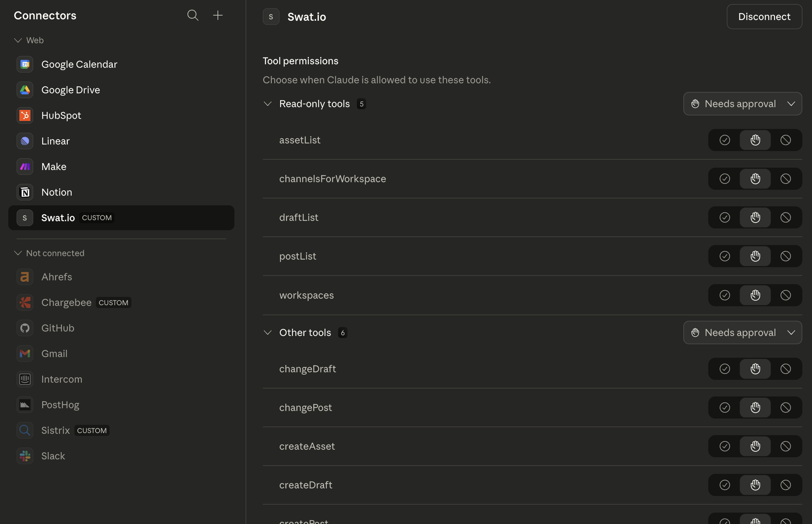Block the createAsset tool
Screen dimensions: 812x524
click(786, 446)
